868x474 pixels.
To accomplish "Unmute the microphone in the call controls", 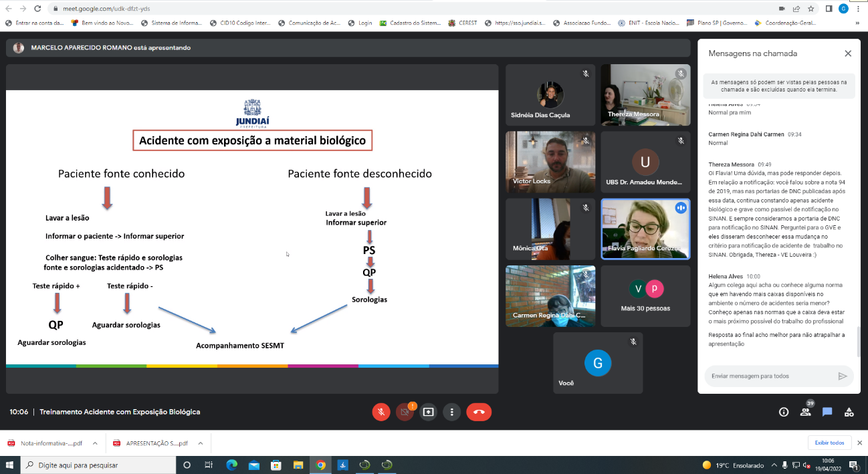I will point(381,412).
